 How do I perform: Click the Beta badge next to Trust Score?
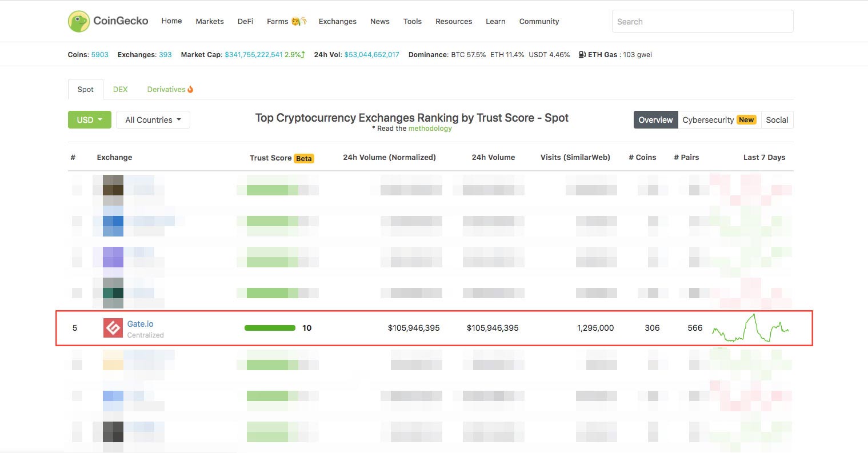pos(304,158)
